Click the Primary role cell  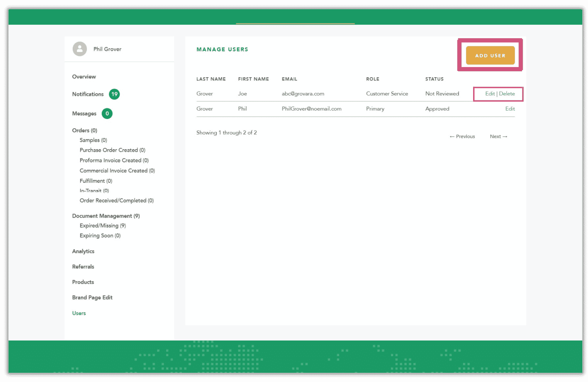tap(375, 109)
